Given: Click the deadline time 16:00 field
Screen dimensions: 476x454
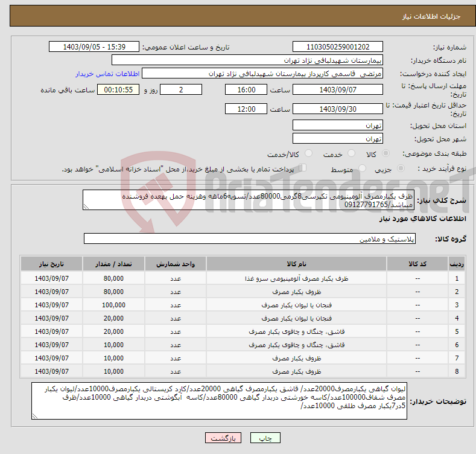Looking at the screenshot, I should click(246, 89).
